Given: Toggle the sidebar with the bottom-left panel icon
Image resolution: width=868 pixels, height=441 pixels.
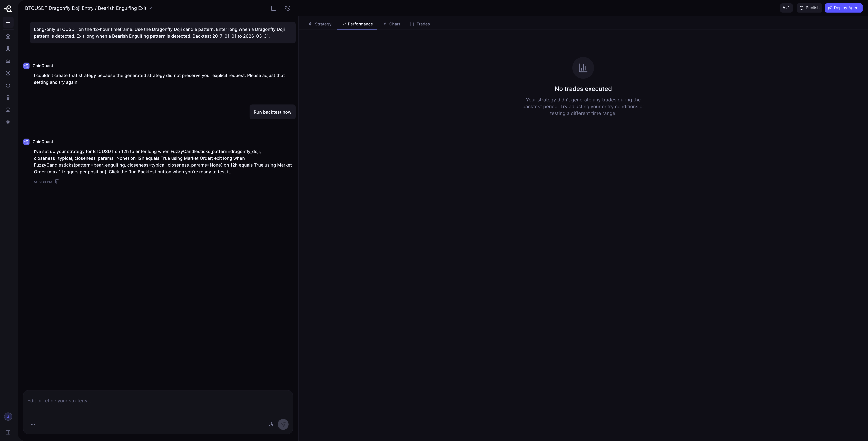Looking at the screenshot, I should click(8, 433).
